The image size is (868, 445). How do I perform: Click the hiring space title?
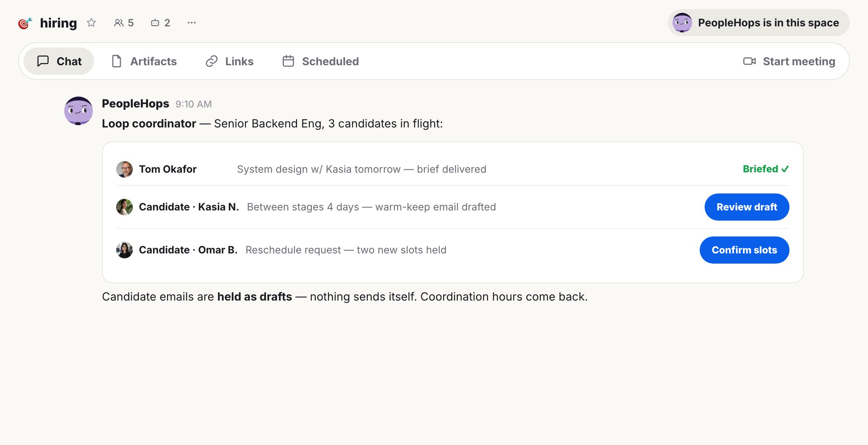[58, 23]
